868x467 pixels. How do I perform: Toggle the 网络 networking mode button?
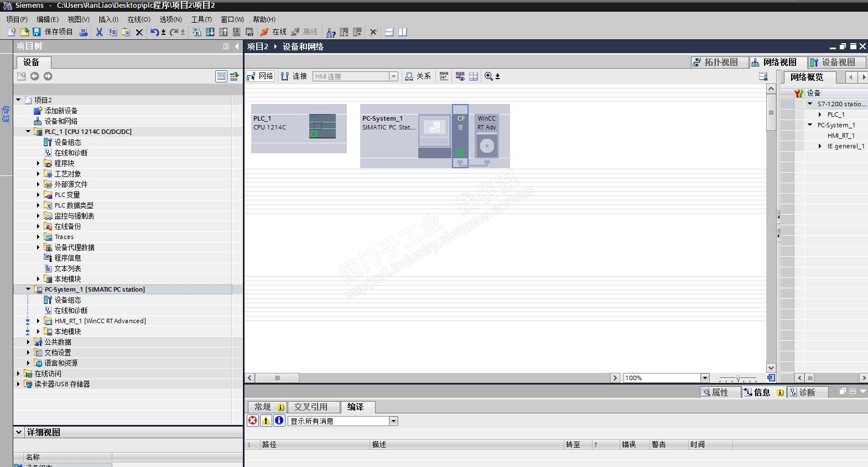coord(260,76)
